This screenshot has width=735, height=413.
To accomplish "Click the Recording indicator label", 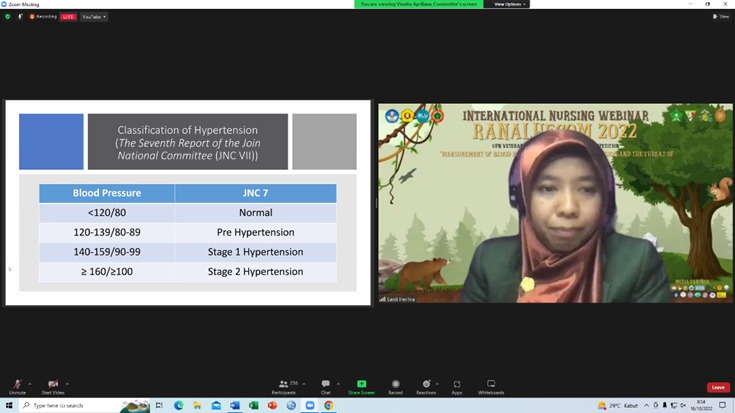I will pos(43,17).
